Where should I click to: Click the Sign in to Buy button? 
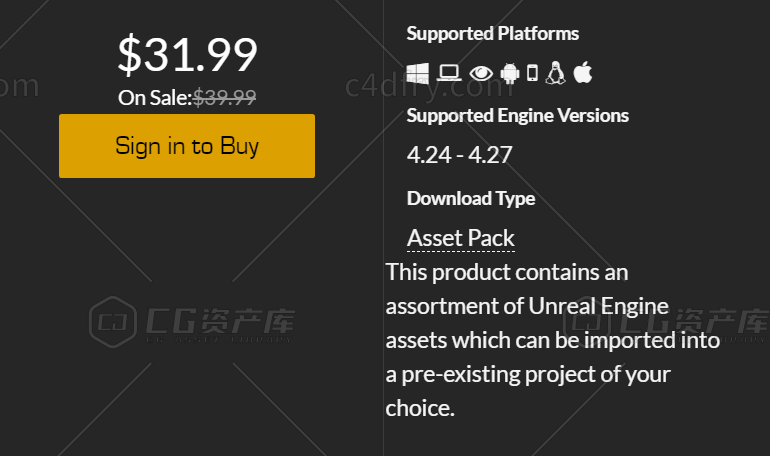(x=187, y=146)
